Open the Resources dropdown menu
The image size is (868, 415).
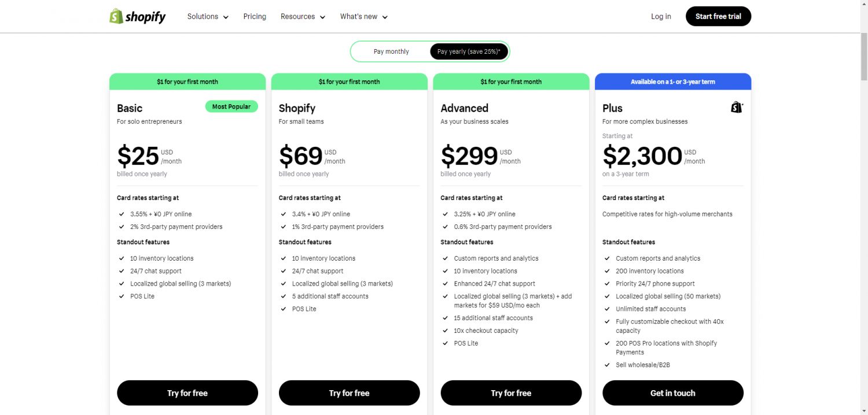click(x=303, y=16)
